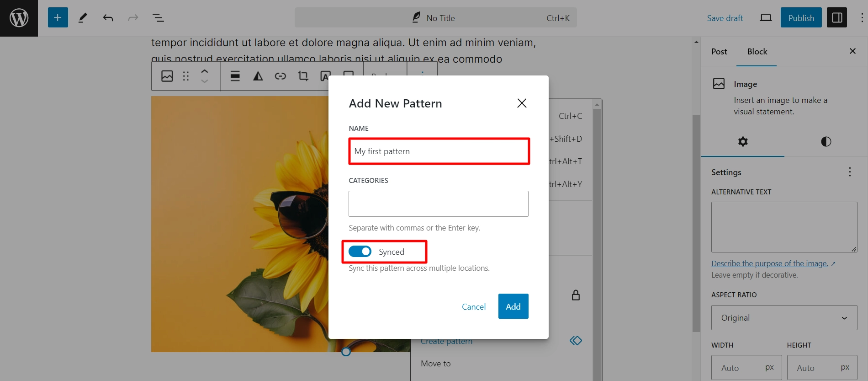Click the lock icon in block menu
The width and height of the screenshot is (868, 381).
click(576, 295)
